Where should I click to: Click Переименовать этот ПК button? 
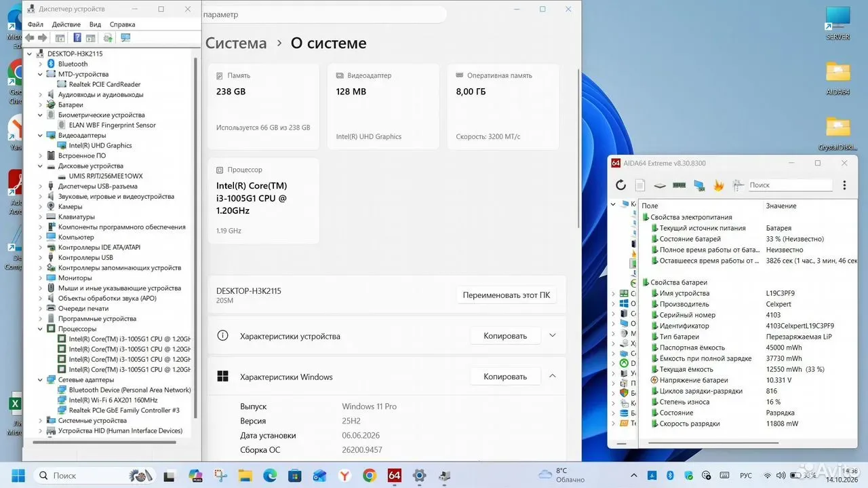point(507,295)
